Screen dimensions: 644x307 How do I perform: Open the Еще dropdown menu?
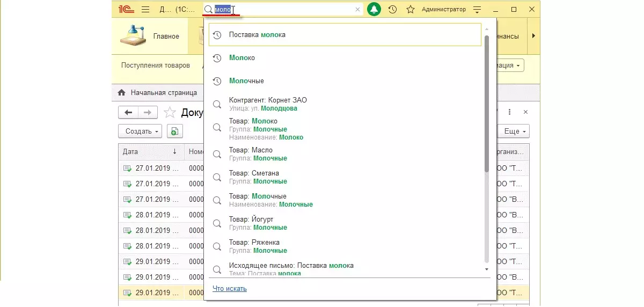coord(516,131)
